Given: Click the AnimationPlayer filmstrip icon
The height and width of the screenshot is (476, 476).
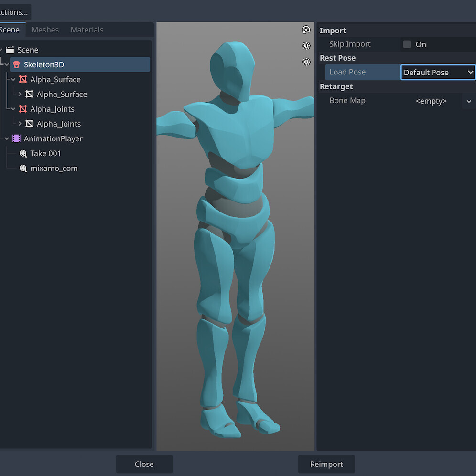Looking at the screenshot, I should pos(16,138).
